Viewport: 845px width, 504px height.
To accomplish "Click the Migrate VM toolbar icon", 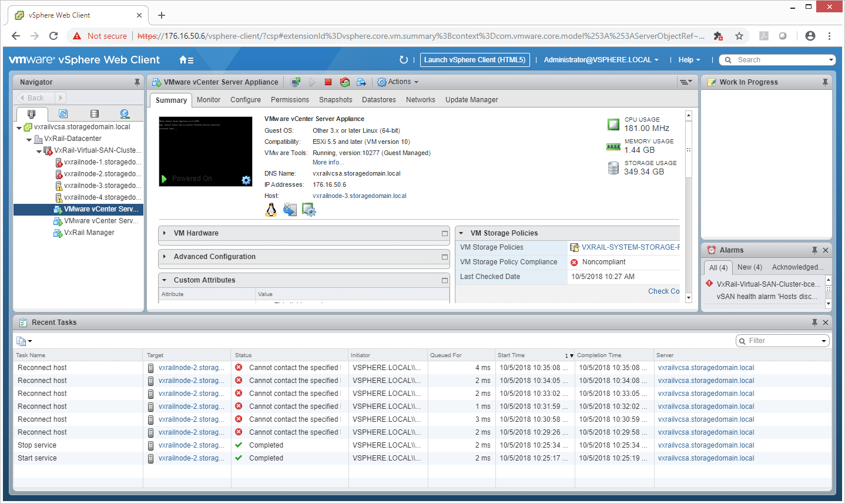I will 361,82.
